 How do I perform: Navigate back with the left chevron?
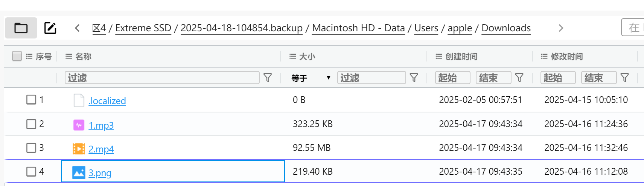[77, 28]
